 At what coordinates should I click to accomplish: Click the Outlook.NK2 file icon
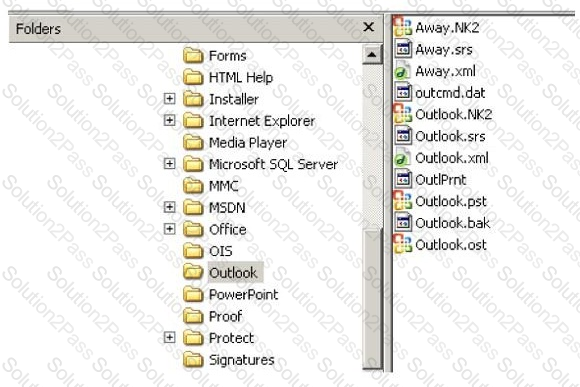coord(402,114)
